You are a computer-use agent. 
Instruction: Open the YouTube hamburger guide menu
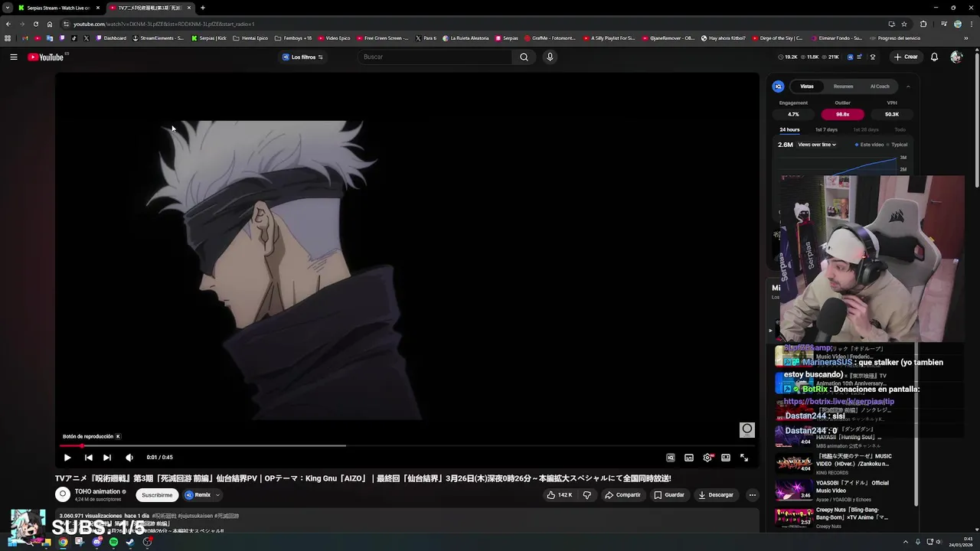click(14, 57)
